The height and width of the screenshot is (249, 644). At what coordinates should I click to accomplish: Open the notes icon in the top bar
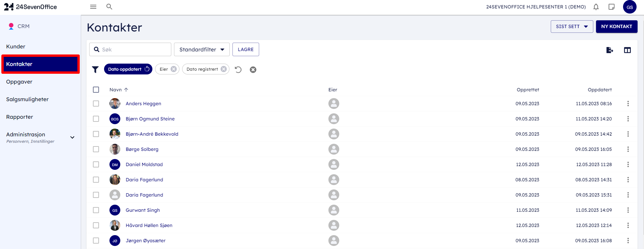[x=612, y=7]
